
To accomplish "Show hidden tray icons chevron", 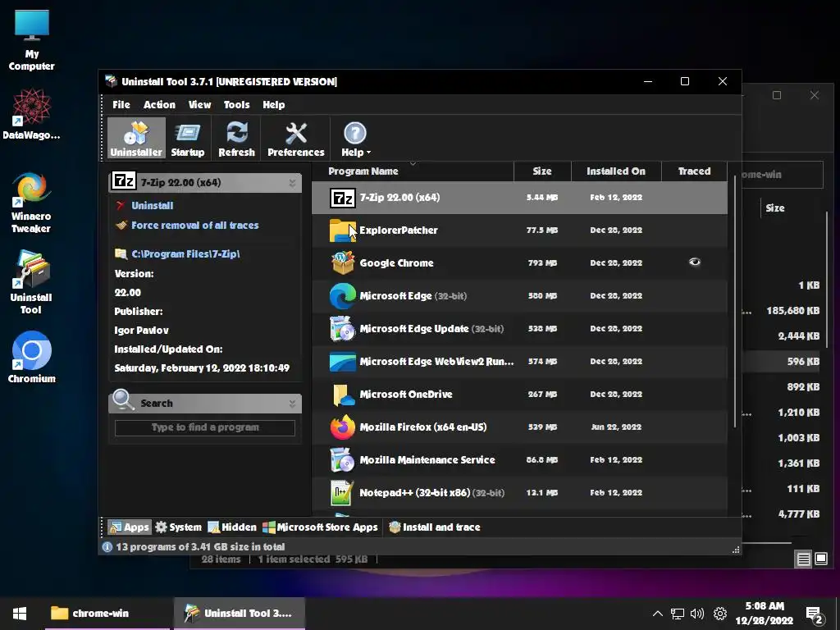I will [657, 614].
